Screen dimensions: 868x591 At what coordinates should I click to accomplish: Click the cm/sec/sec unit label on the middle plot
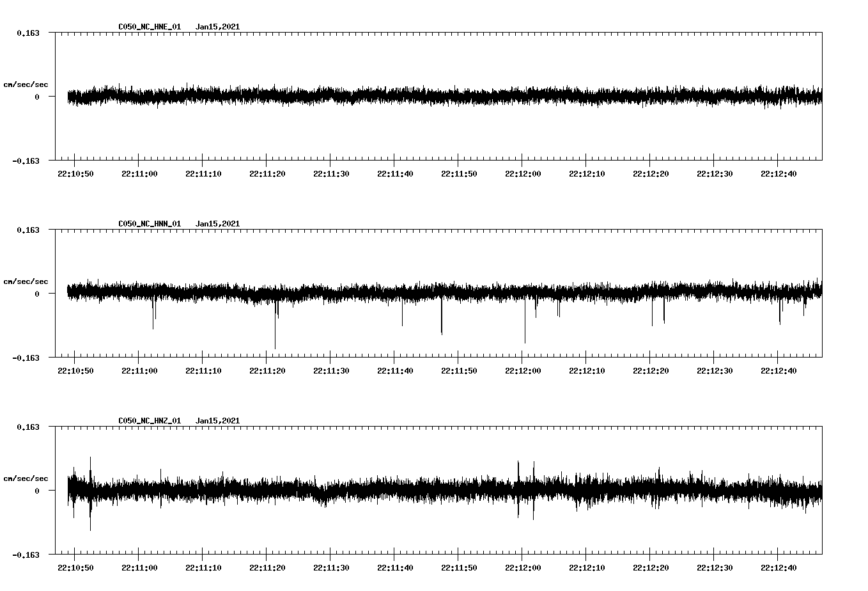pos(26,281)
